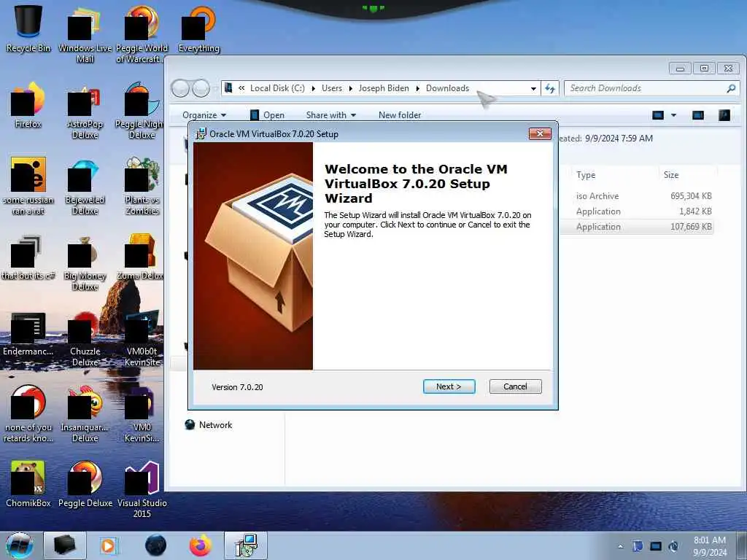Close the Oracle VM VirtualBox Setup dialog
The width and height of the screenshot is (747, 560).
pyautogui.click(x=540, y=134)
